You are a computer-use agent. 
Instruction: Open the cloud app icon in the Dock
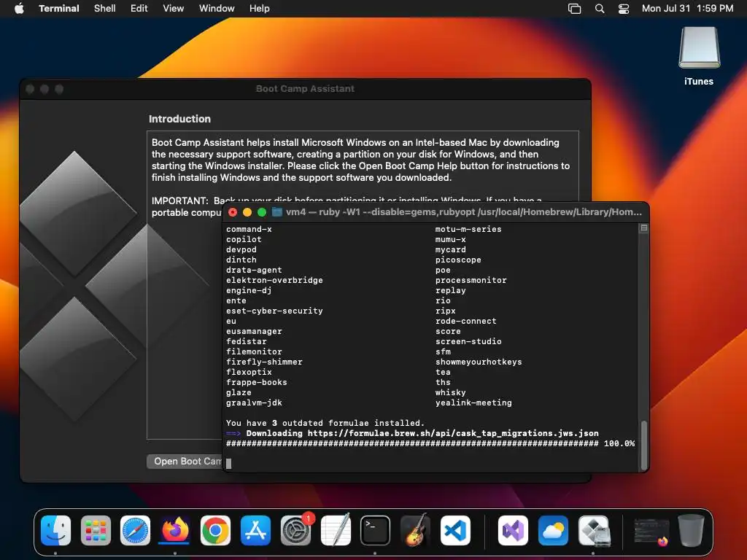[553, 531]
